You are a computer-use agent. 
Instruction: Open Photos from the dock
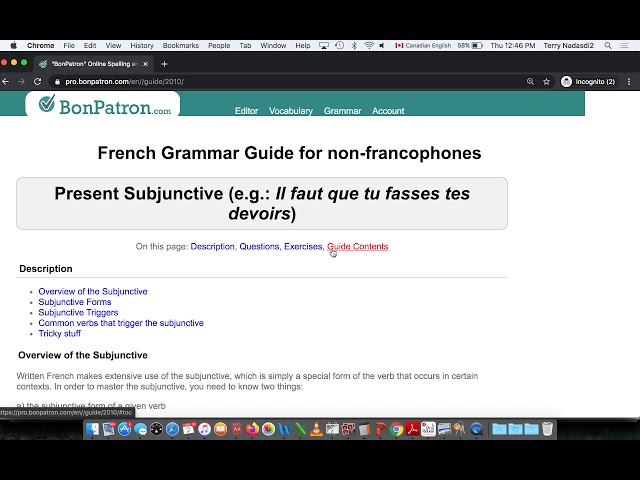tap(268, 429)
